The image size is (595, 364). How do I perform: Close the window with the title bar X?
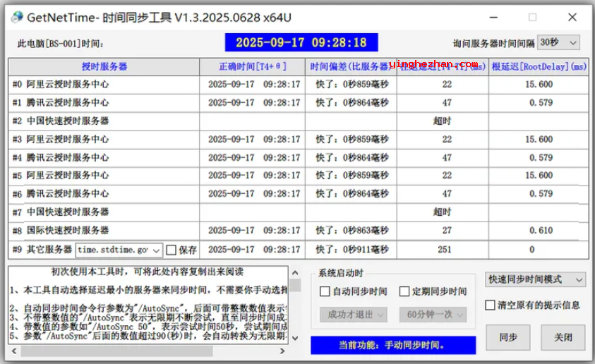pyautogui.click(x=572, y=17)
